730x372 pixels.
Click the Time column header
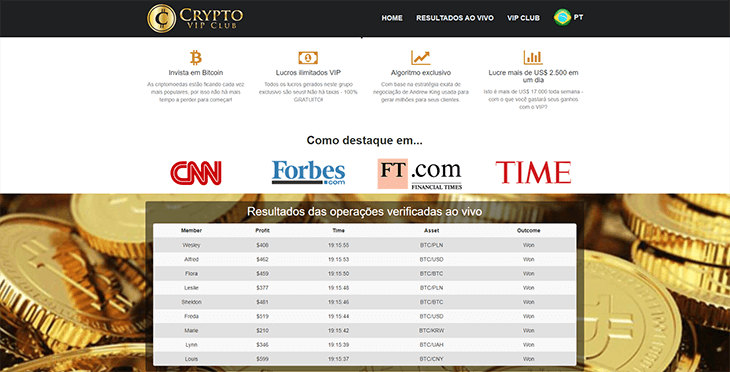coord(338,230)
